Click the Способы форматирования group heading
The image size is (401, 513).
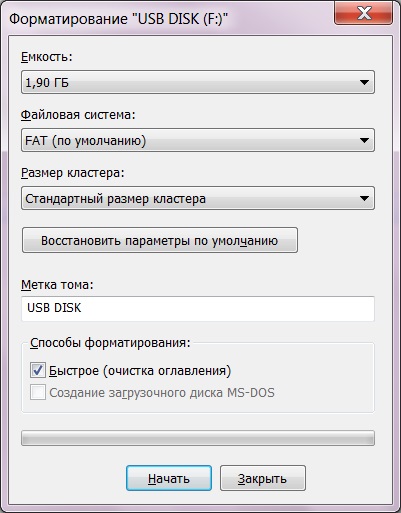pos(110,343)
